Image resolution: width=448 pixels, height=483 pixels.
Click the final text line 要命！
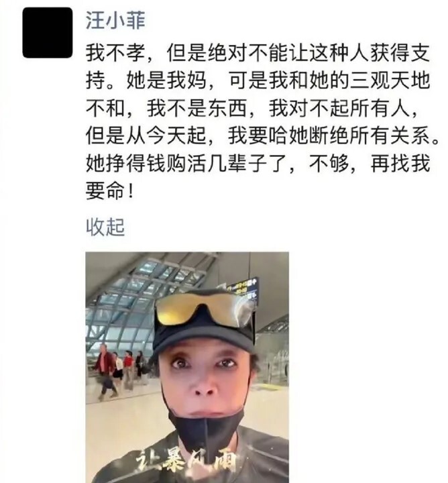click(x=110, y=191)
